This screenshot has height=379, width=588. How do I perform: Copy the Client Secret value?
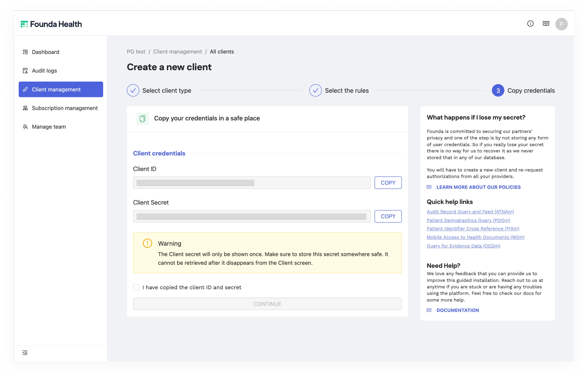click(x=388, y=216)
